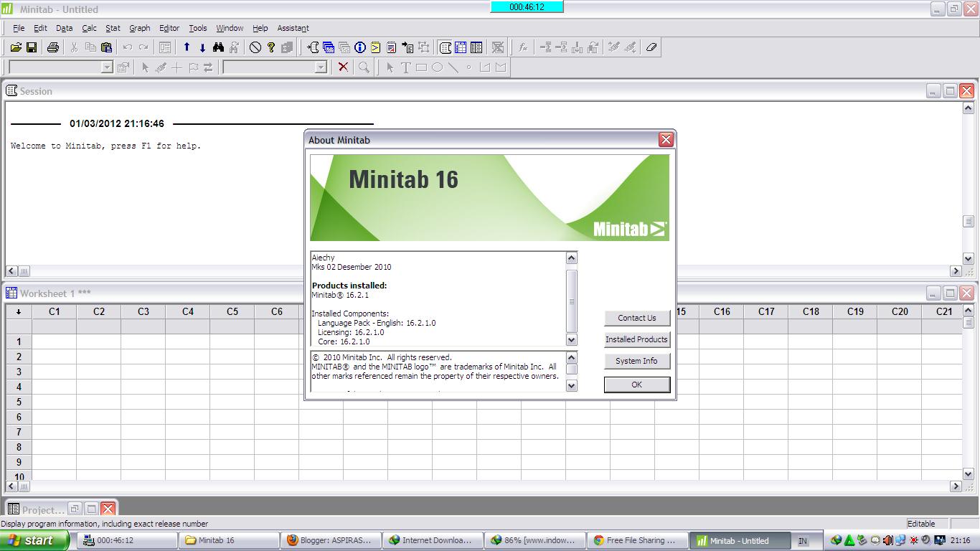The image size is (980, 551).
Task: Click the Current Data Window icon
Action: tap(461, 47)
